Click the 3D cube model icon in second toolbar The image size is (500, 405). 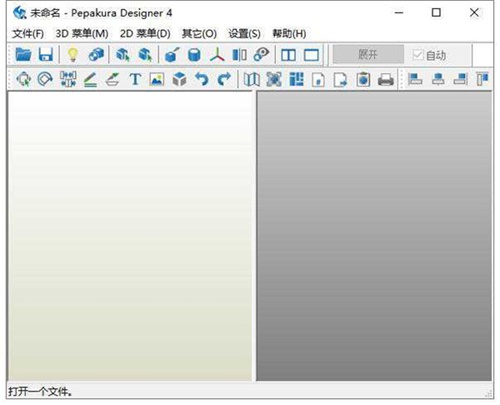pos(179,79)
